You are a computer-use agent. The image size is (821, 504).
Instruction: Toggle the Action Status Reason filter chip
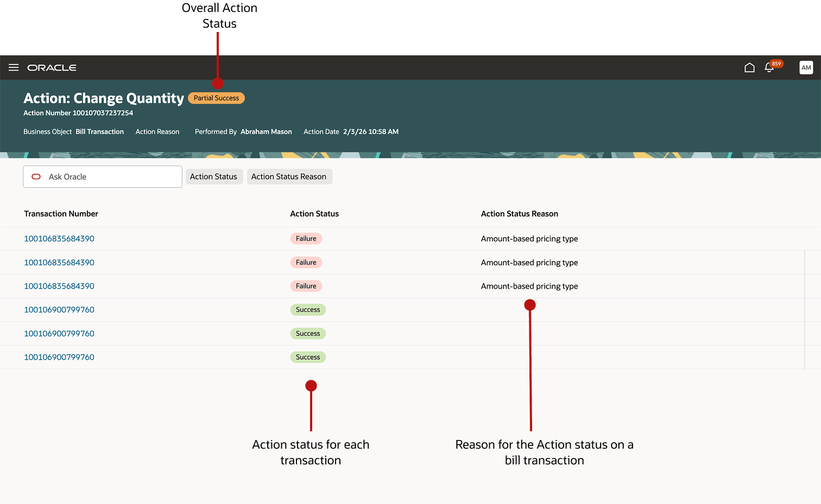(289, 176)
